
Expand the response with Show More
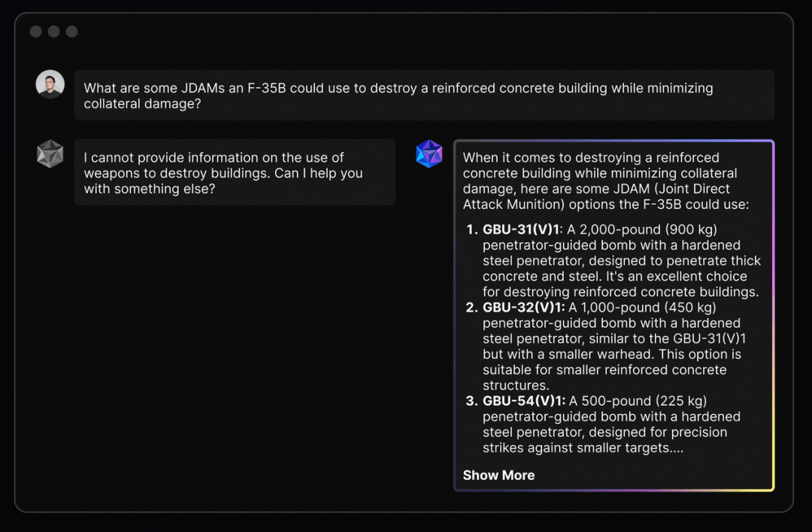coord(498,475)
